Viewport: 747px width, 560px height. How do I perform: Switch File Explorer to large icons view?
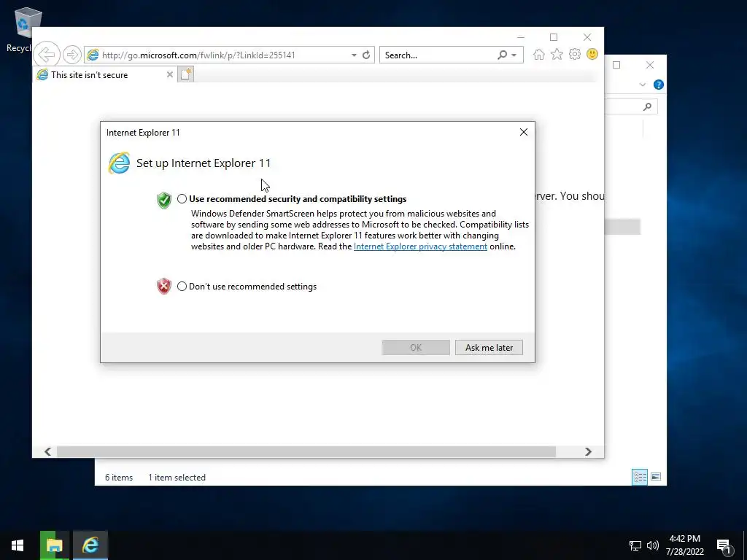coord(656,477)
